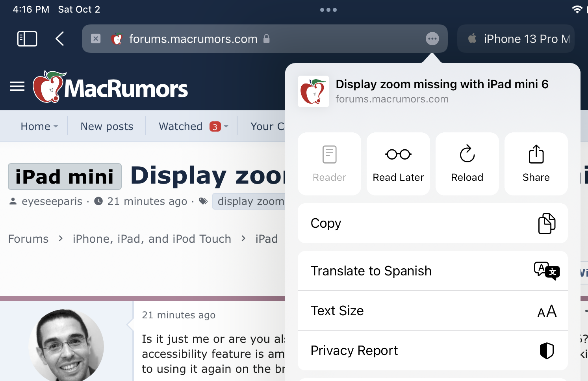Image resolution: width=588 pixels, height=381 pixels.
Task: Expand the Watched dropdown arrow
Action: coord(226,126)
